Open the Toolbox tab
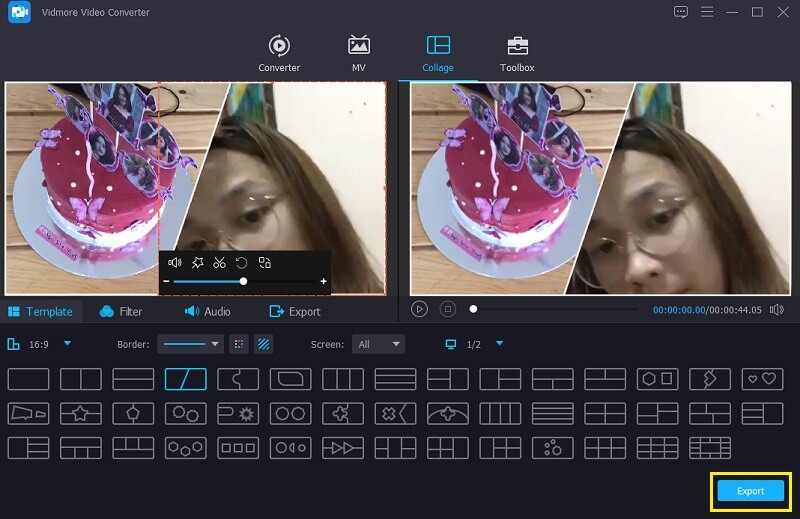800x519 pixels. click(517, 54)
